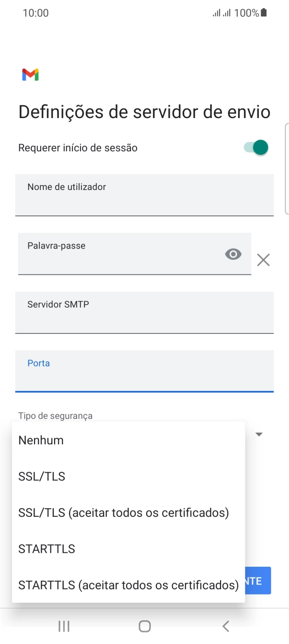
Task: Reveal the password with the eye icon
Action: (233, 254)
